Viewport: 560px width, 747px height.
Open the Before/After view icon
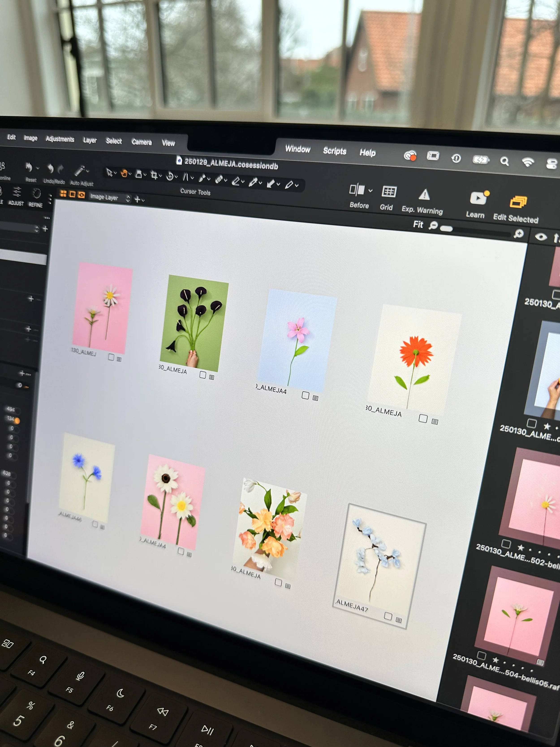[x=357, y=189]
